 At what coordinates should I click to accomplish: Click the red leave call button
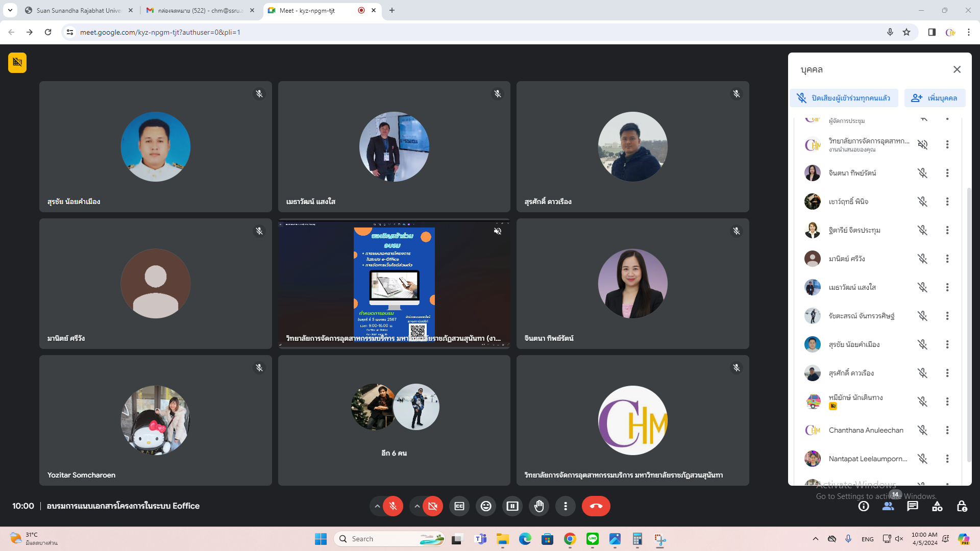click(596, 506)
